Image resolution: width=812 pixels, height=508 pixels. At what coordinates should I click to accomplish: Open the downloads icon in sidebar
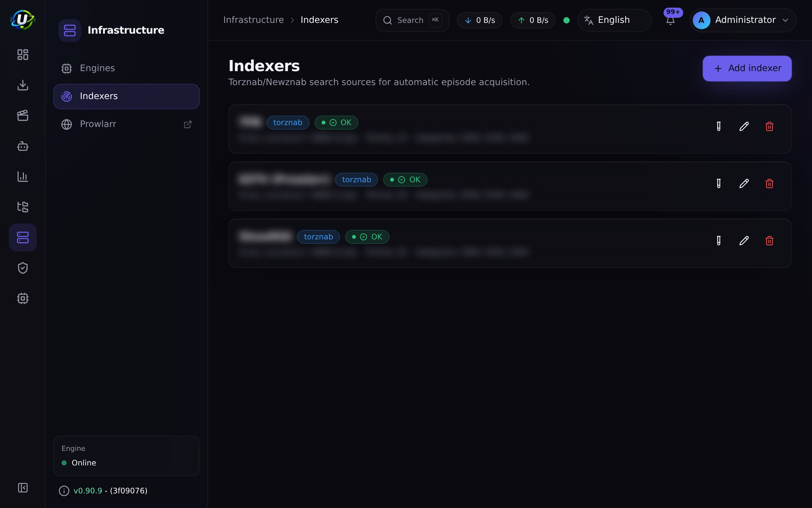(23, 85)
